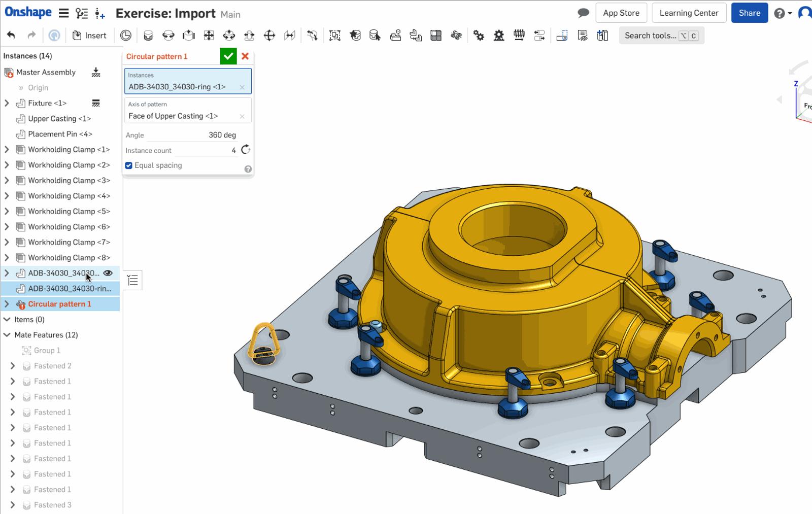Click the green checkmark to accept pattern
Viewport: 812px width, 514px height.
point(228,56)
